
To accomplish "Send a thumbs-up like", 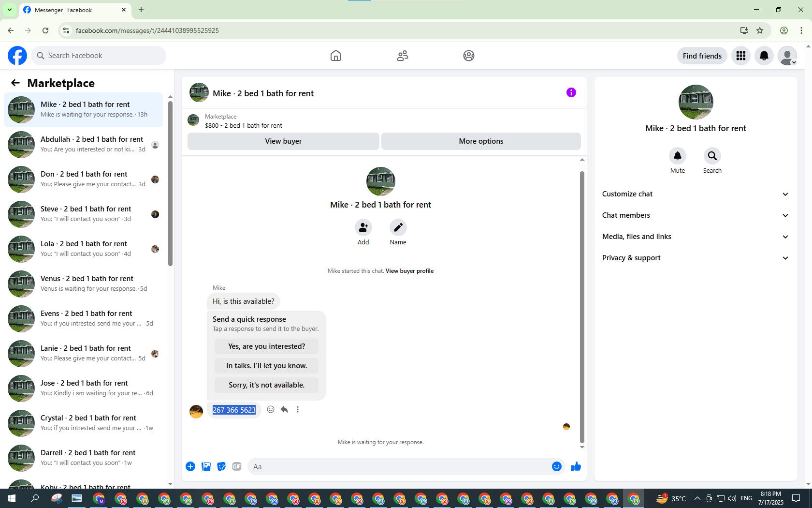I will coord(576,466).
